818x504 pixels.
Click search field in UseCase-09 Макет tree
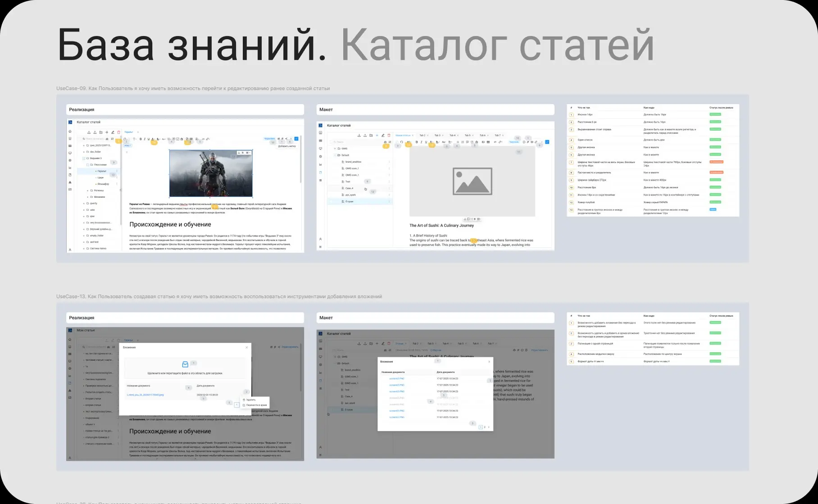pyautogui.click(x=358, y=142)
